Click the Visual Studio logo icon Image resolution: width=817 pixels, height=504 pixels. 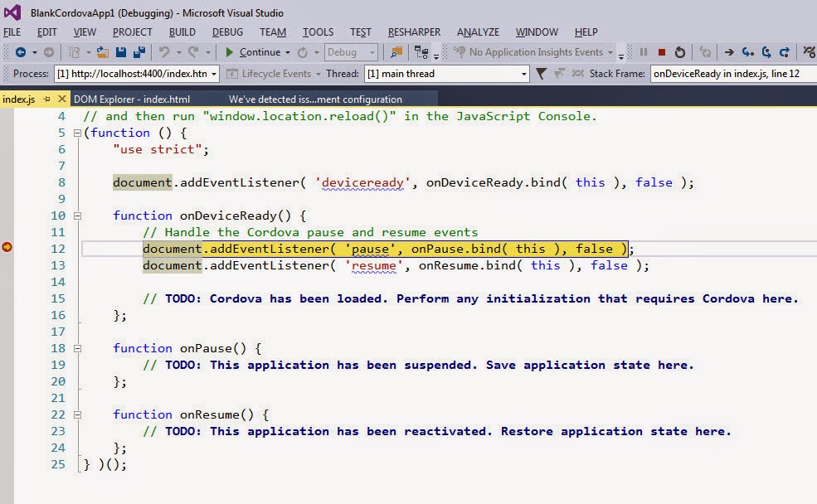(12, 12)
